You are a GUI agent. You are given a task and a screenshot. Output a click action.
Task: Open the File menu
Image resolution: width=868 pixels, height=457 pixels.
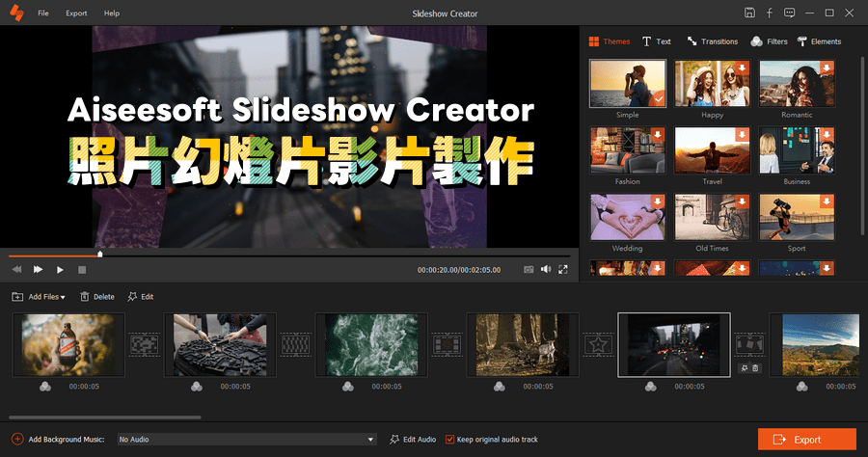(x=43, y=13)
